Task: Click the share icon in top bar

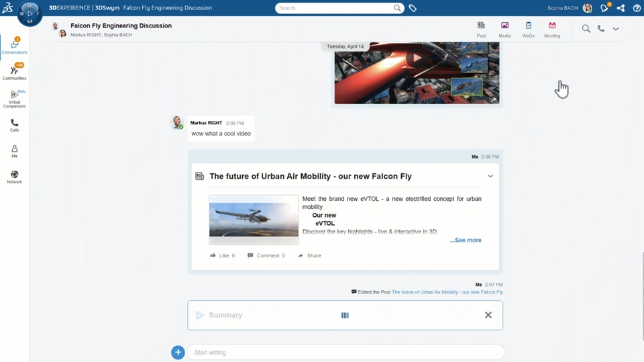Action: click(621, 8)
